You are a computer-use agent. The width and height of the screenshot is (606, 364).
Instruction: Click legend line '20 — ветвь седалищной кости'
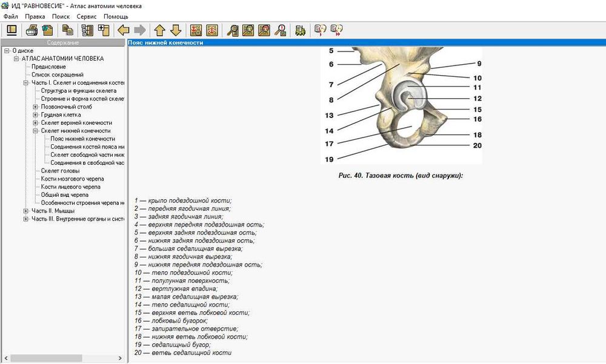(x=183, y=352)
